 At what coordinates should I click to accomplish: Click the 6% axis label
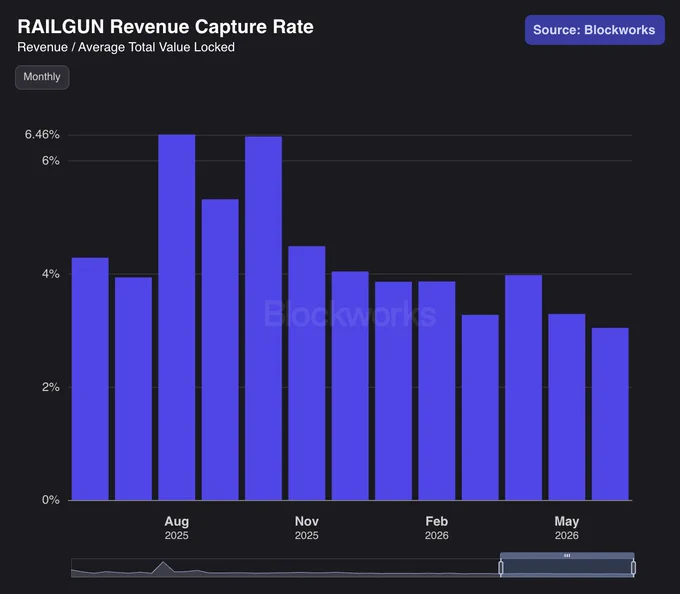click(51, 161)
